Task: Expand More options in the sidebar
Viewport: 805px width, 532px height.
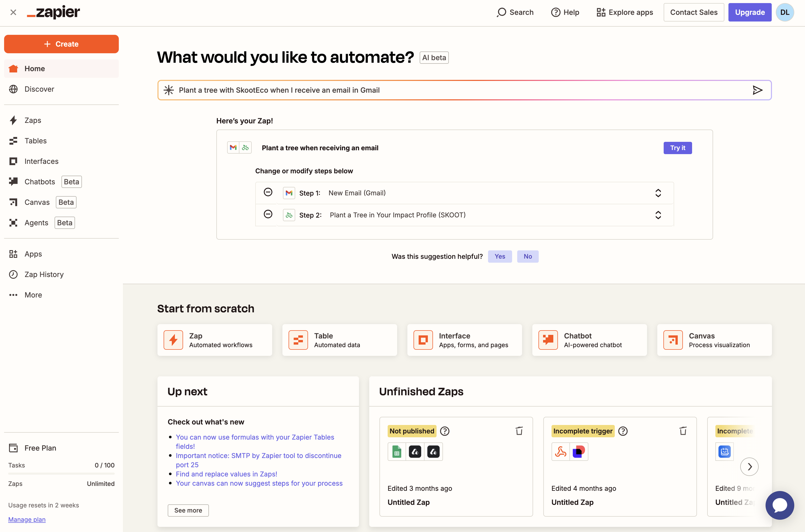Action: click(x=61, y=295)
